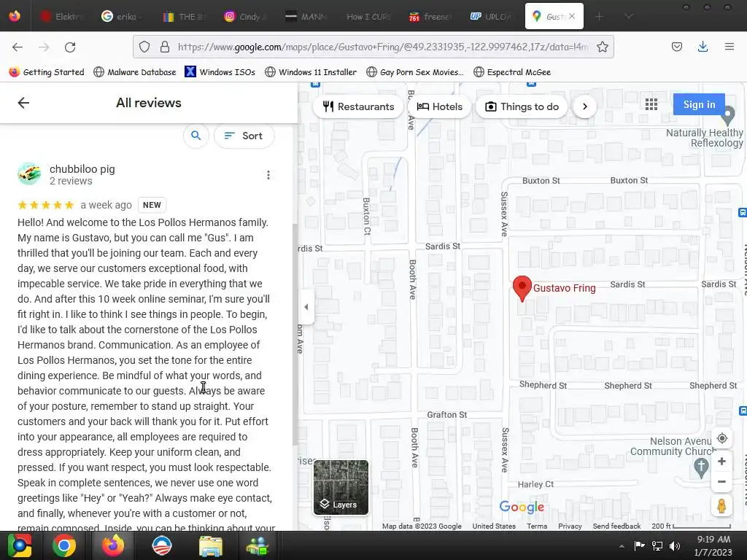
Task: Open Malware Database bookmark
Action: [135, 72]
